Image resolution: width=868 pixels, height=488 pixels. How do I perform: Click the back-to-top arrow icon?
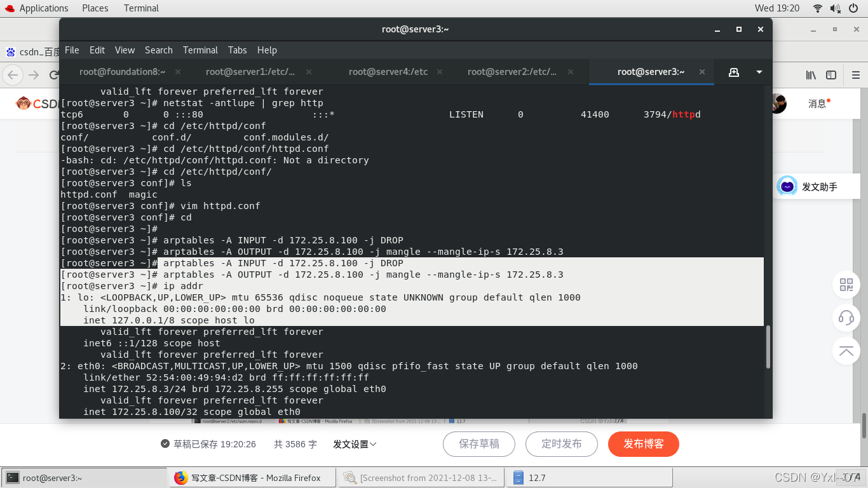pos(846,351)
